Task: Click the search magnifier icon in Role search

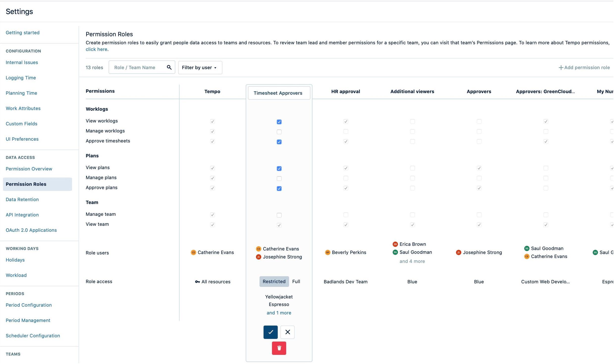Action: coord(169,67)
